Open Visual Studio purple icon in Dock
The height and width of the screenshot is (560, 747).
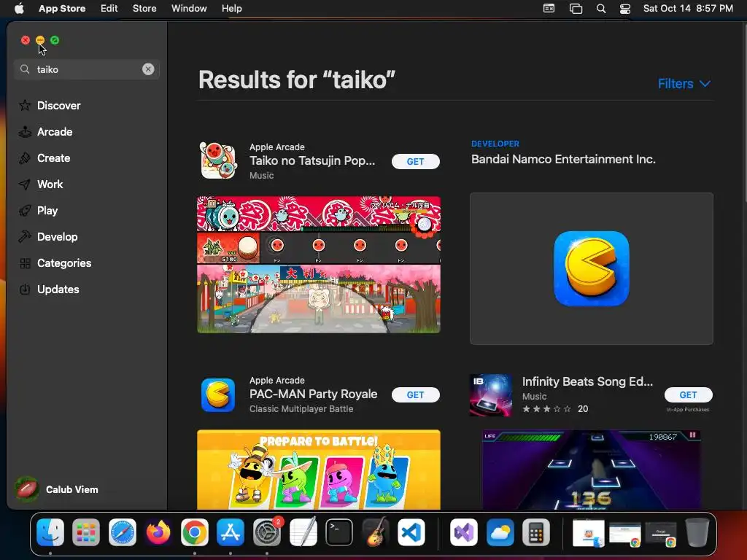coord(464,532)
